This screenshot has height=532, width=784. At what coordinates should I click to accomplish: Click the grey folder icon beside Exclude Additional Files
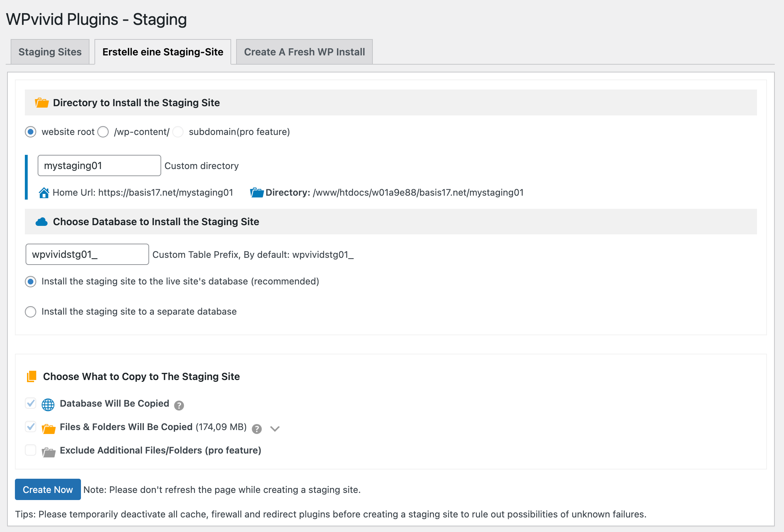[x=49, y=452]
